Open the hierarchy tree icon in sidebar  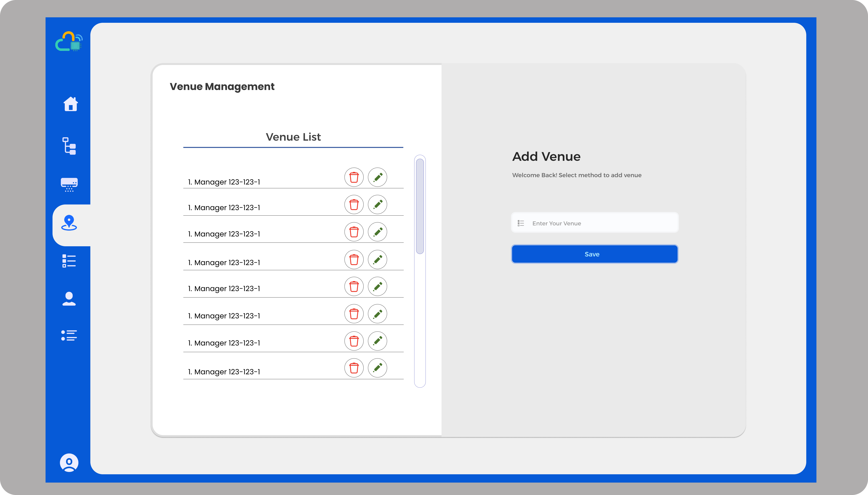(69, 146)
